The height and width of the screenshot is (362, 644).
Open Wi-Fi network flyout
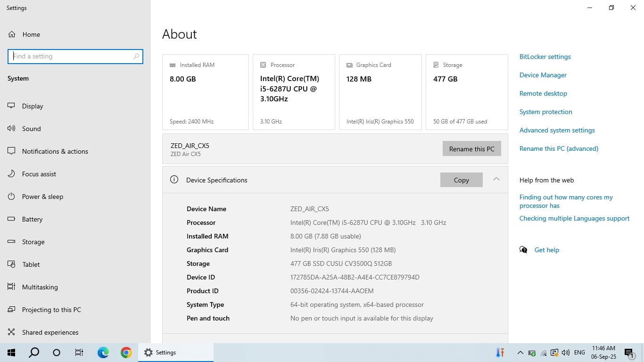coord(543,353)
